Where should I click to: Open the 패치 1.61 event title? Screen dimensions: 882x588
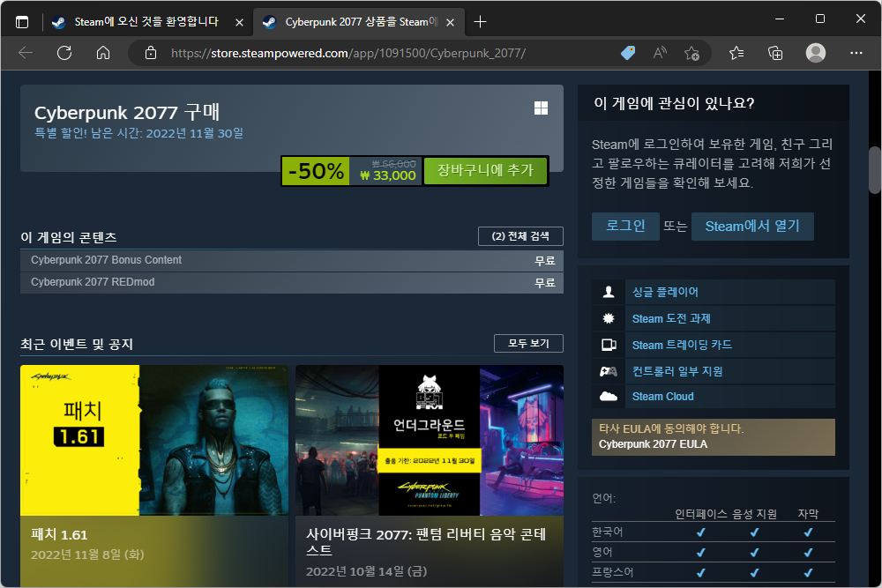coord(59,534)
